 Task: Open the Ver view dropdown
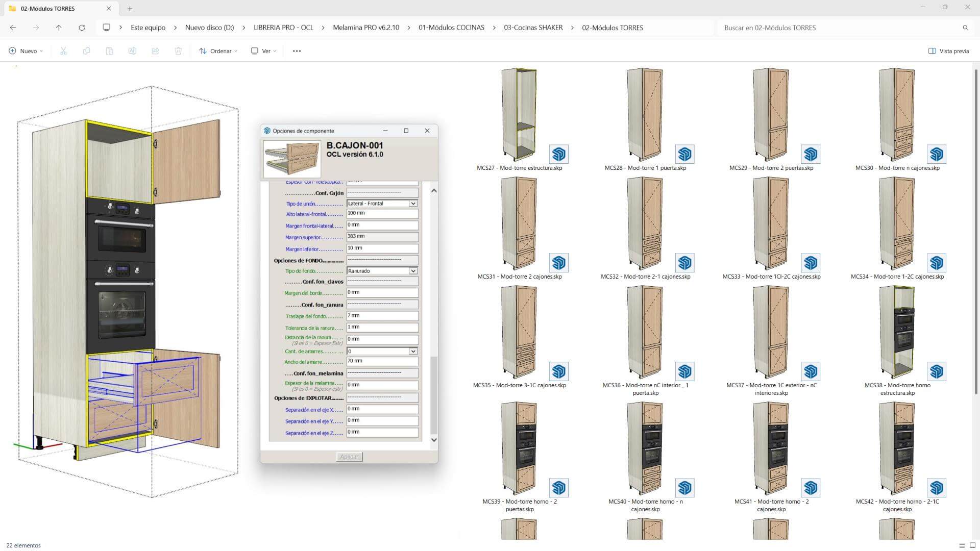pyautogui.click(x=264, y=51)
